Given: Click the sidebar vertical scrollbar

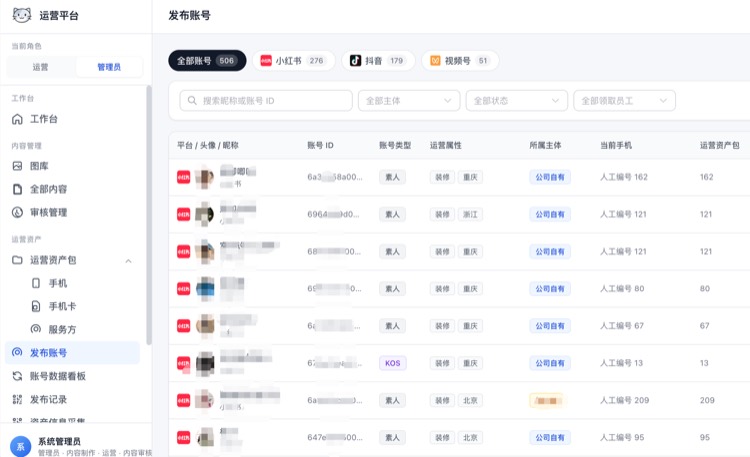Looking at the screenshot, I should pyautogui.click(x=149, y=215).
